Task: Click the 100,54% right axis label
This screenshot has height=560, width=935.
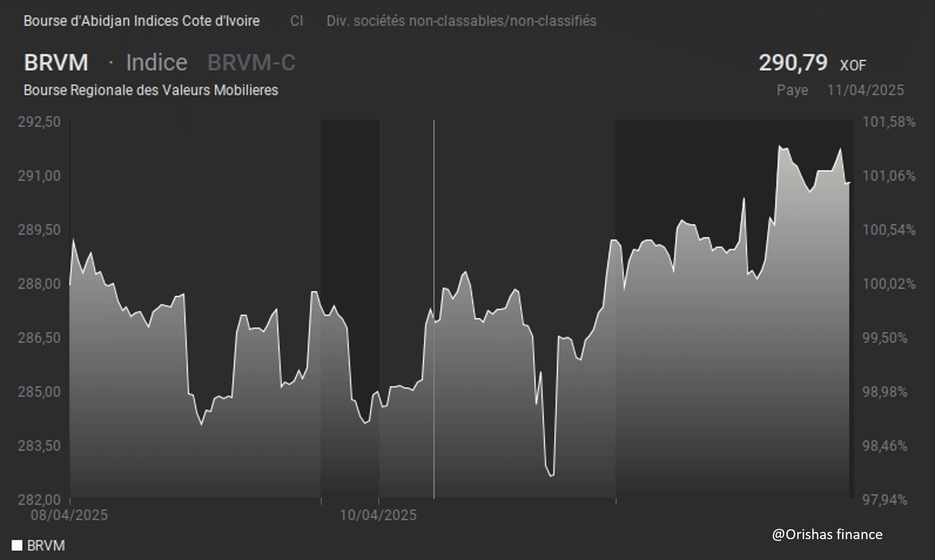Action: 889,230
